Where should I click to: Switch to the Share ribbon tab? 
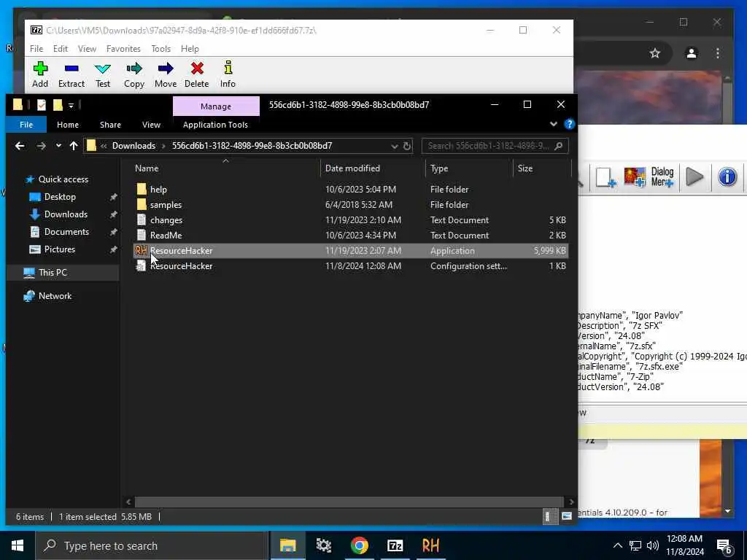110,125
